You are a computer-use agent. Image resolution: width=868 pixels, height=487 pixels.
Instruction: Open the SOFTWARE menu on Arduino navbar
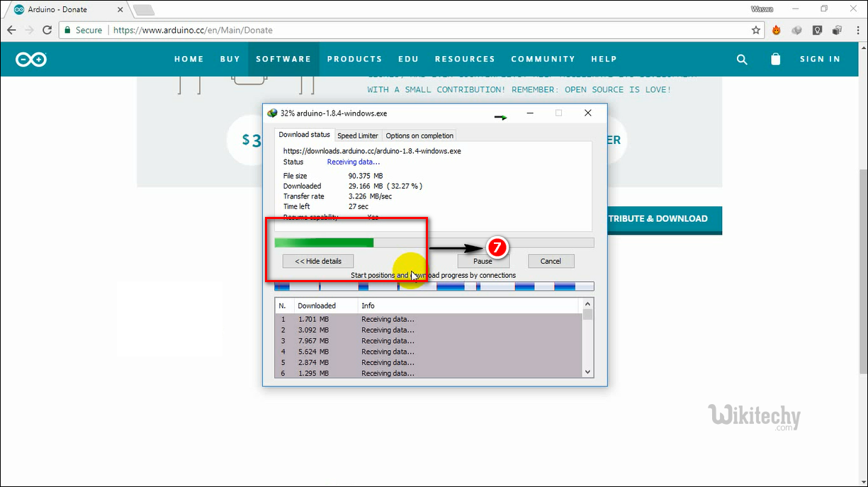point(283,59)
